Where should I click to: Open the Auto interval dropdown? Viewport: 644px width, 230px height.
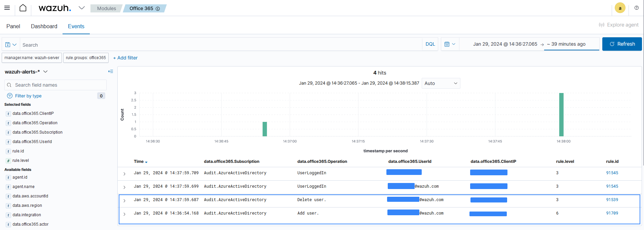click(x=441, y=83)
